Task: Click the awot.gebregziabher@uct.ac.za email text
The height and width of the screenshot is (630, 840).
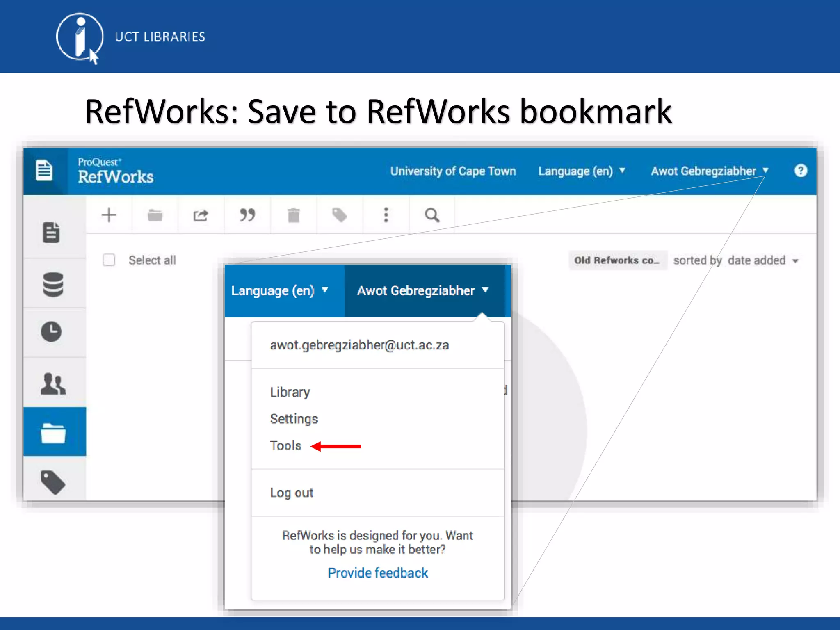Action: click(x=359, y=345)
